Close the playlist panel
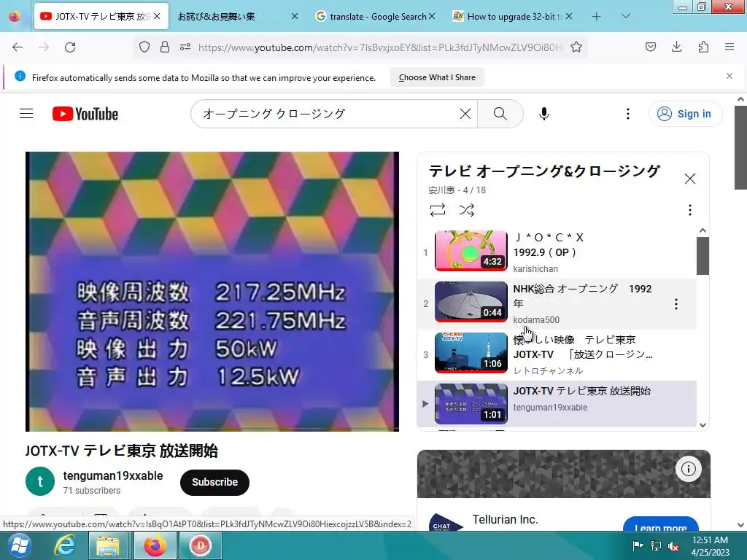Image resolution: width=747 pixels, height=560 pixels. click(690, 179)
